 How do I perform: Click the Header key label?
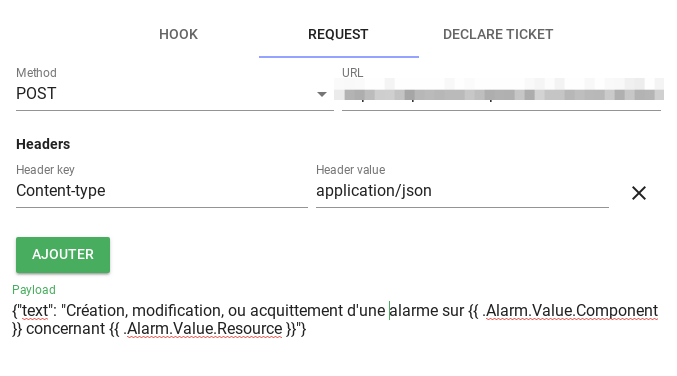(x=45, y=170)
